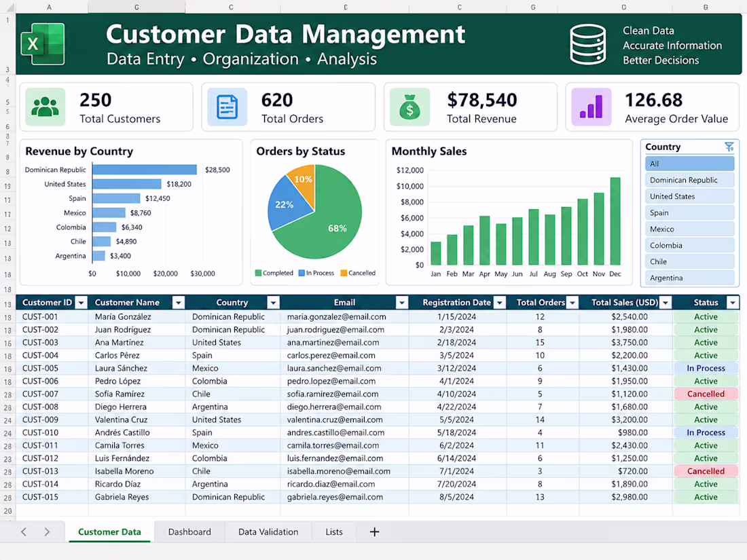
Task: Go to previous sheet arrow
Action: [24, 532]
